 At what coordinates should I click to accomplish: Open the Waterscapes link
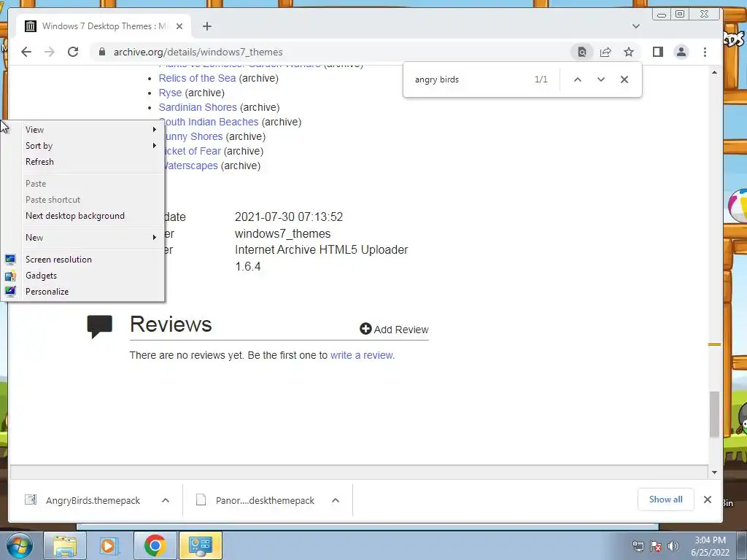coord(192,166)
